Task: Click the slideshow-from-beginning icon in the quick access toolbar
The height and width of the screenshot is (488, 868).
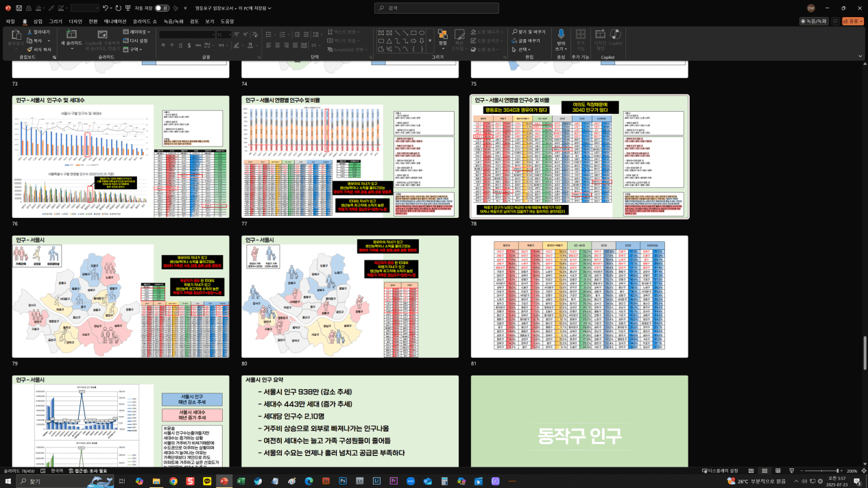Action: click(129, 8)
